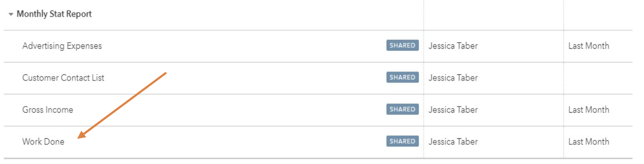Click Last Month for Gross Income
Screen dimensions: 644x164
coord(589,110)
